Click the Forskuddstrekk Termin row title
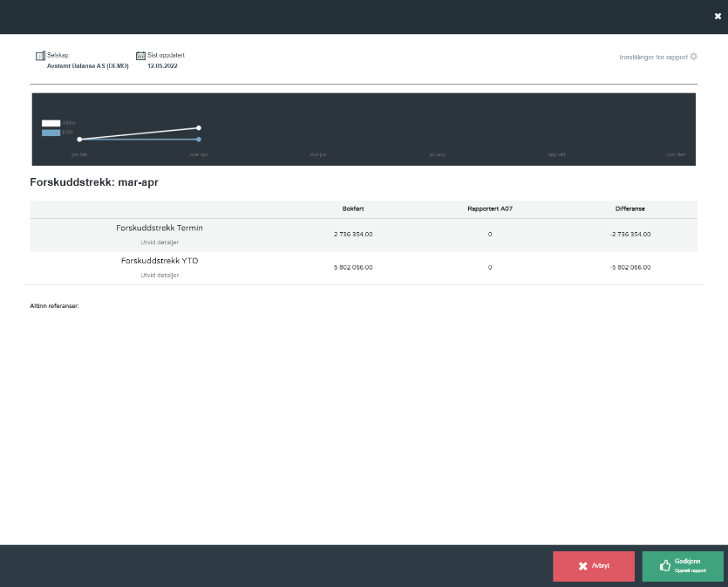Screen dimensions: 728x587 click(x=160, y=228)
